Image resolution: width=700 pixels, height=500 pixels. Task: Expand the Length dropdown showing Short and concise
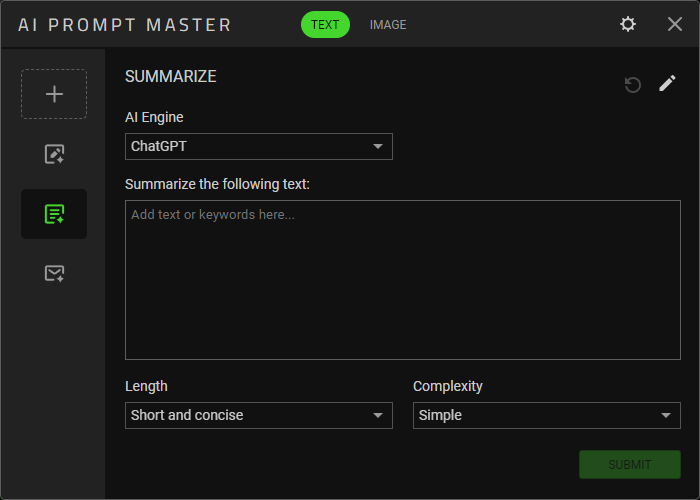click(x=259, y=415)
